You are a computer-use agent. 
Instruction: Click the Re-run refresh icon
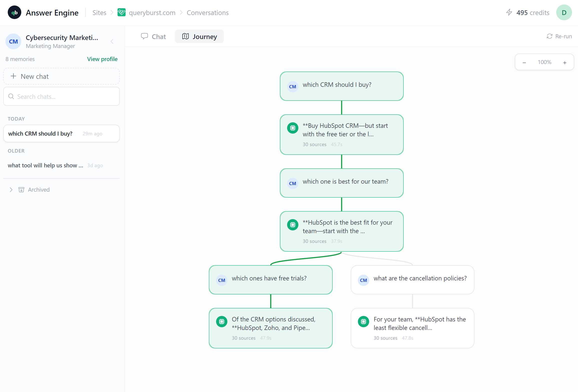point(549,37)
